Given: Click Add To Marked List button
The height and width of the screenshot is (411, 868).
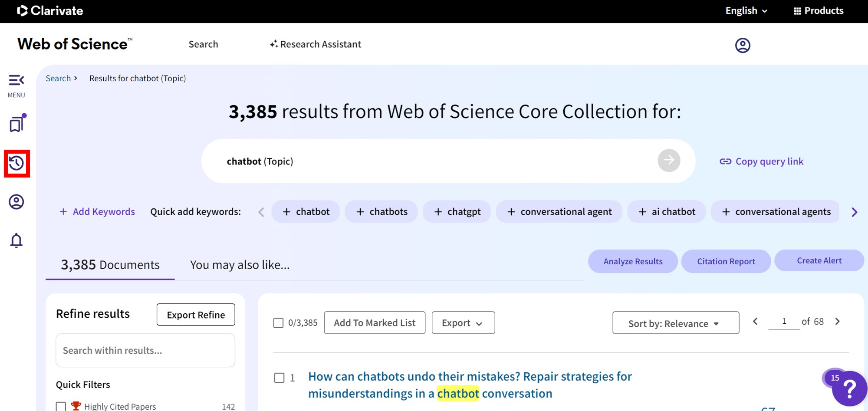Looking at the screenshot, I should 375,322.
